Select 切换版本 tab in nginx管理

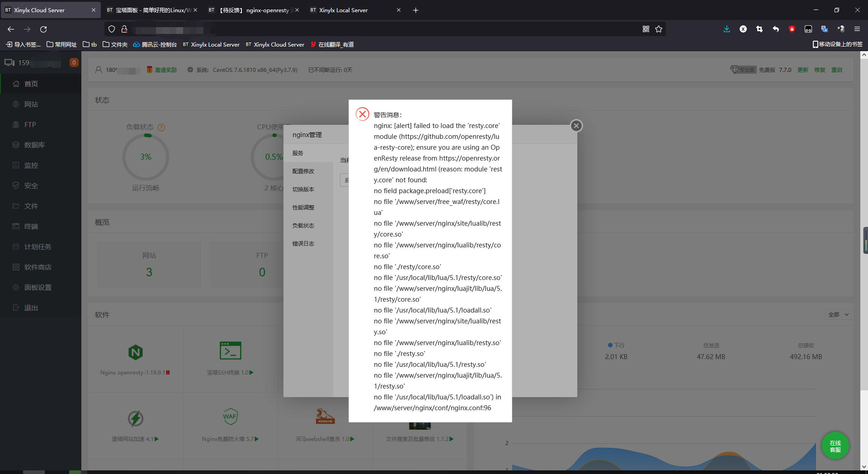point(308,190)
